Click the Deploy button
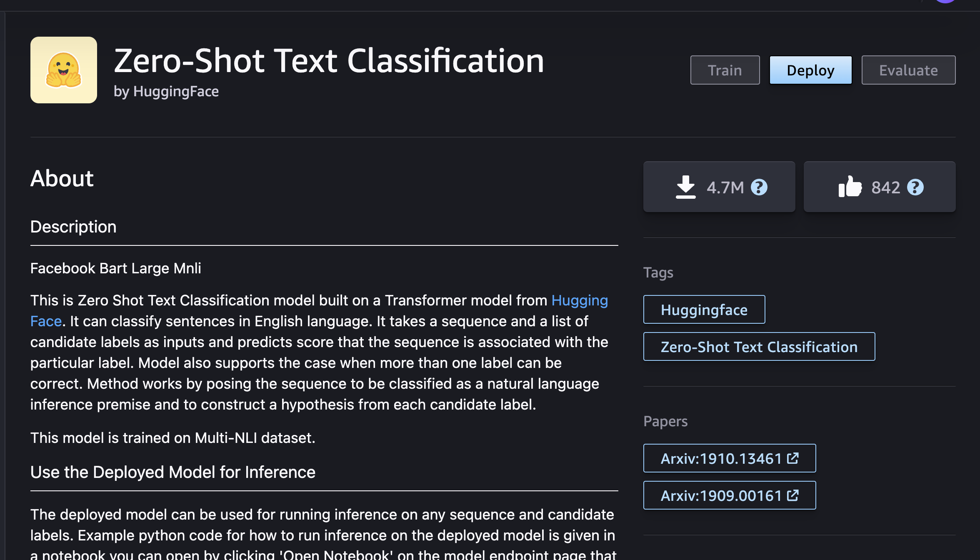The height and width of the screenshot is (560, 980). 810,70
